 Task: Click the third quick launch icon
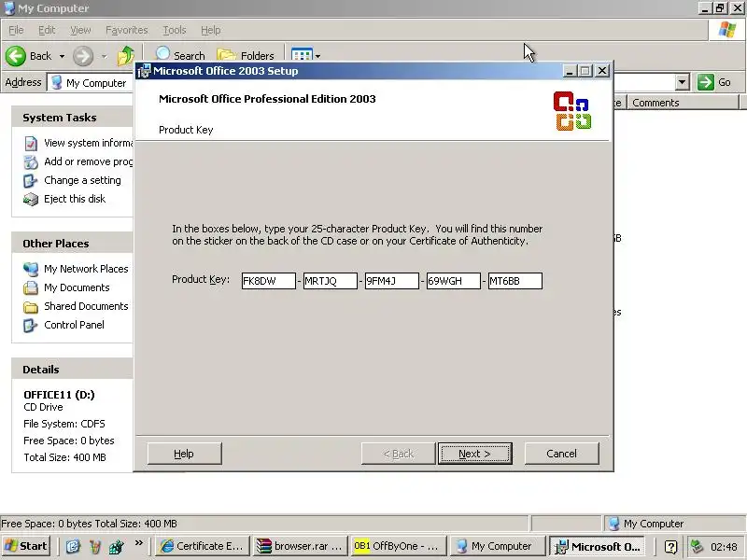(116, 547)
